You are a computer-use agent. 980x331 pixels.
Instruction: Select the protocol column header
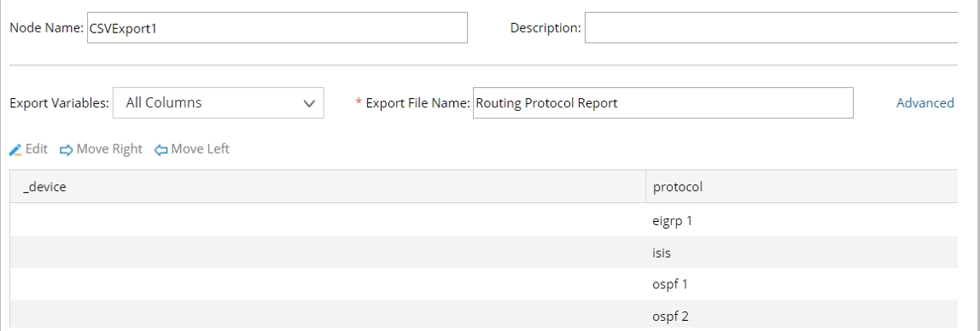(802, 186)
